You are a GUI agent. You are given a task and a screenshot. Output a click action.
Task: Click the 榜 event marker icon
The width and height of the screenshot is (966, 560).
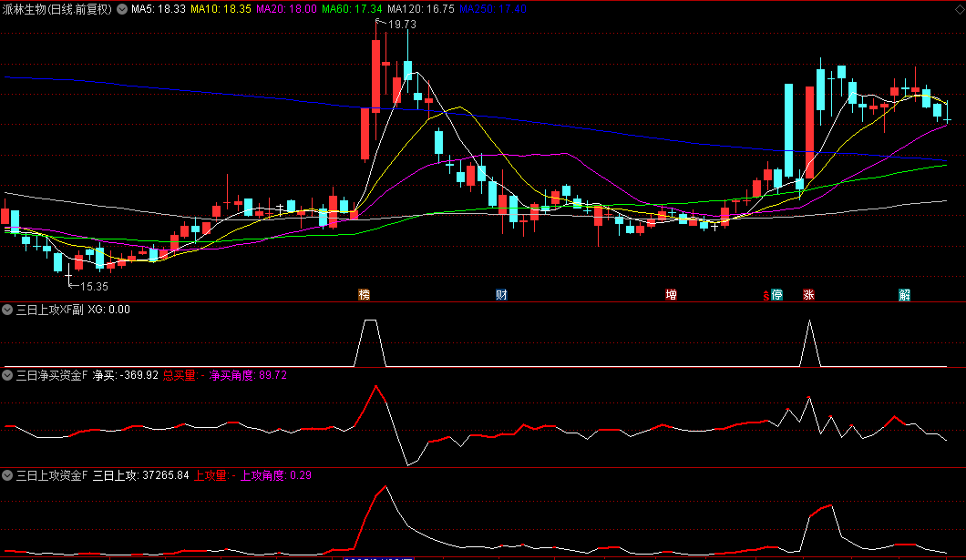point(365,295)
